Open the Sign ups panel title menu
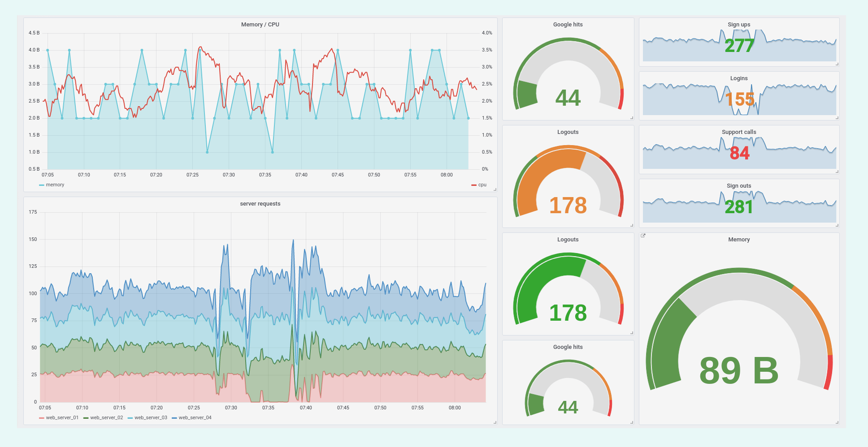 (739, 25)
